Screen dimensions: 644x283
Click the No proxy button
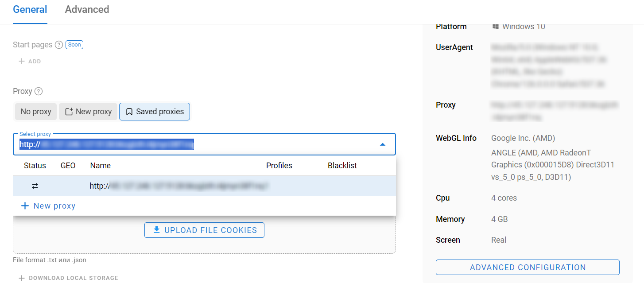click(x=35, y=112)
